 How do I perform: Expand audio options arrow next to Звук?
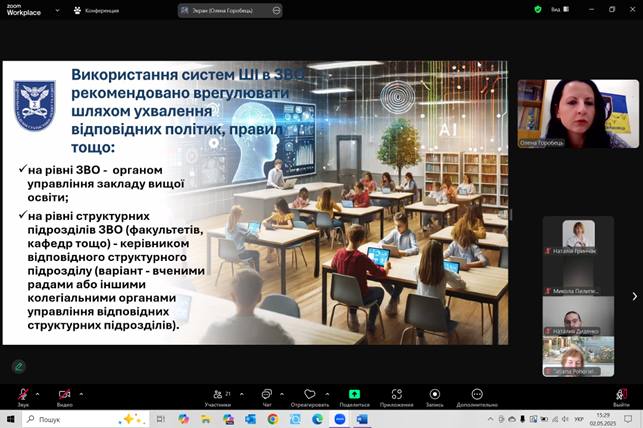pos(37,393)
